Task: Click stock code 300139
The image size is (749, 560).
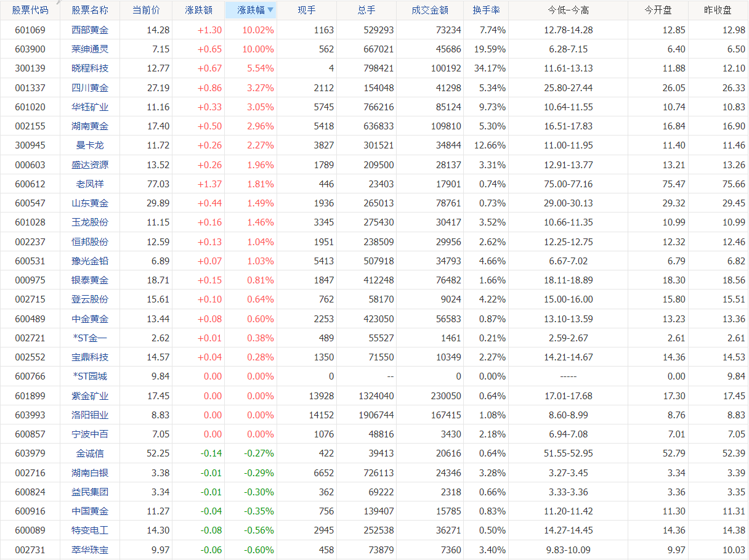Action: (30, 68)
